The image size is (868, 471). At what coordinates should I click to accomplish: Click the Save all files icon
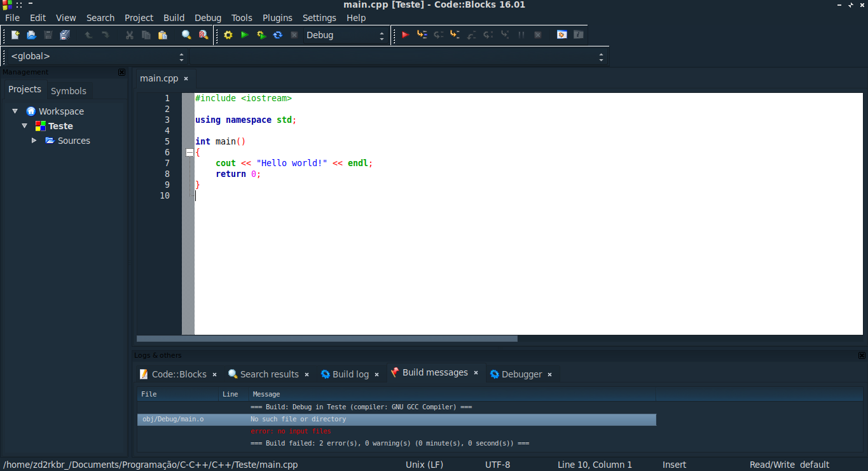tap(64, 35)
